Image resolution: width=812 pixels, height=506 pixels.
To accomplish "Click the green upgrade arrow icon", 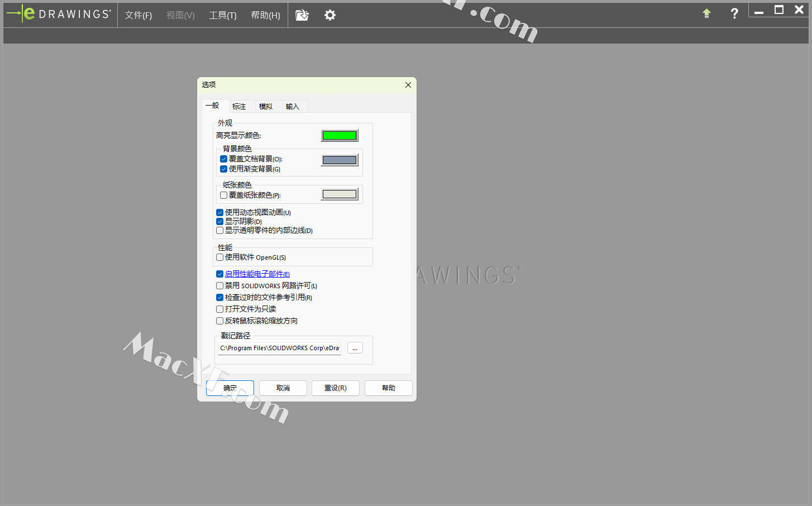I will tap(706, 13).
